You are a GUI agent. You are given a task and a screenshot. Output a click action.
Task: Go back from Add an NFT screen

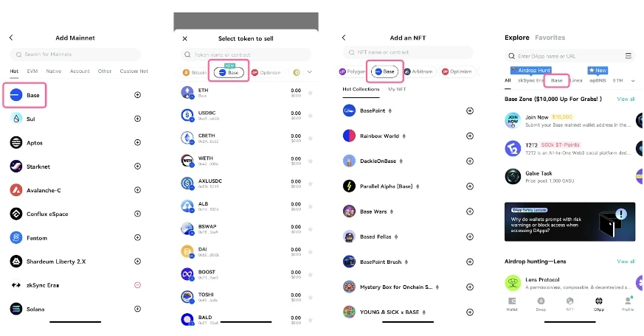344,38
